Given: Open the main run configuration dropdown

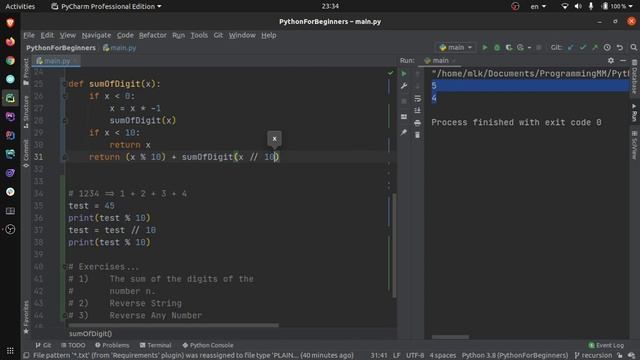Looking at the screenshot, I should point(456,47).
